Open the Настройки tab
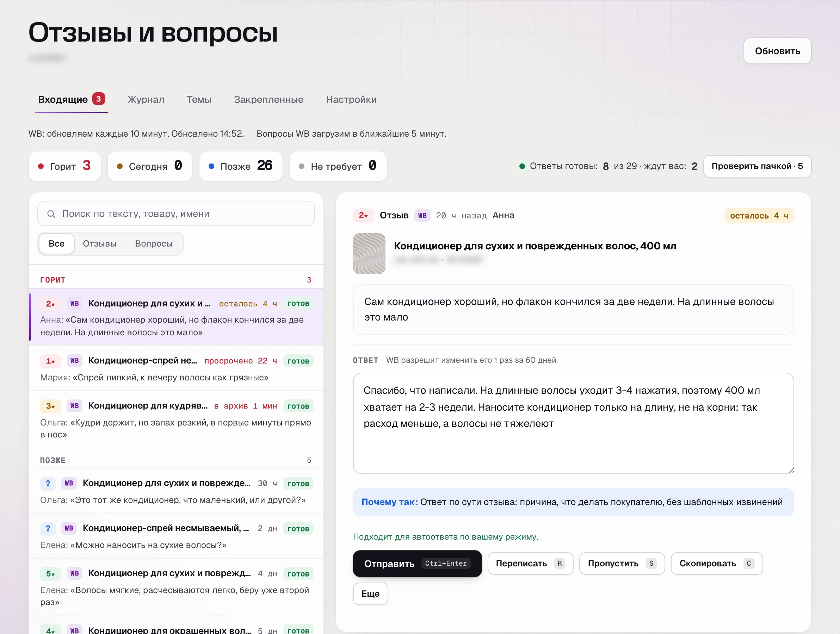 [x=351, y=99]
